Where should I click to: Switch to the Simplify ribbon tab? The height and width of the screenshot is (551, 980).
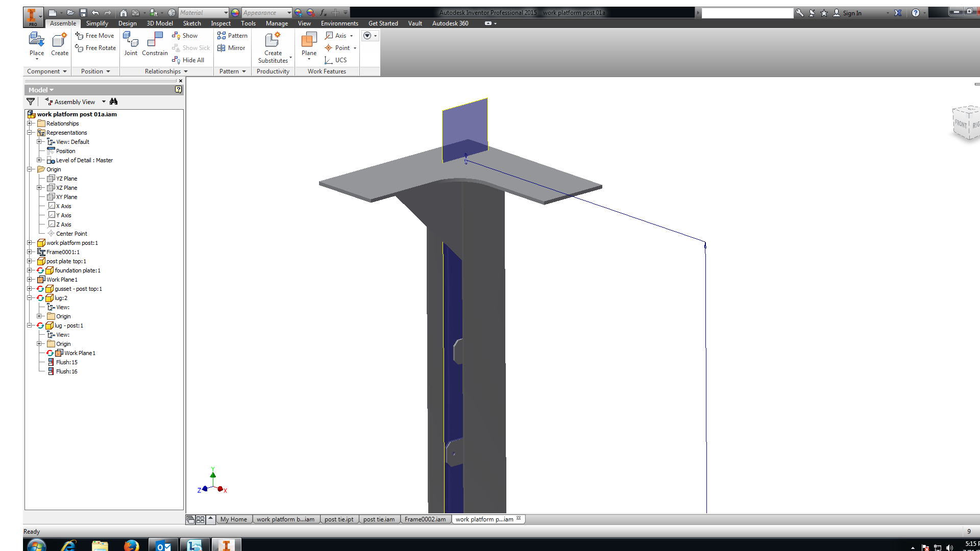tap(97, 23)
